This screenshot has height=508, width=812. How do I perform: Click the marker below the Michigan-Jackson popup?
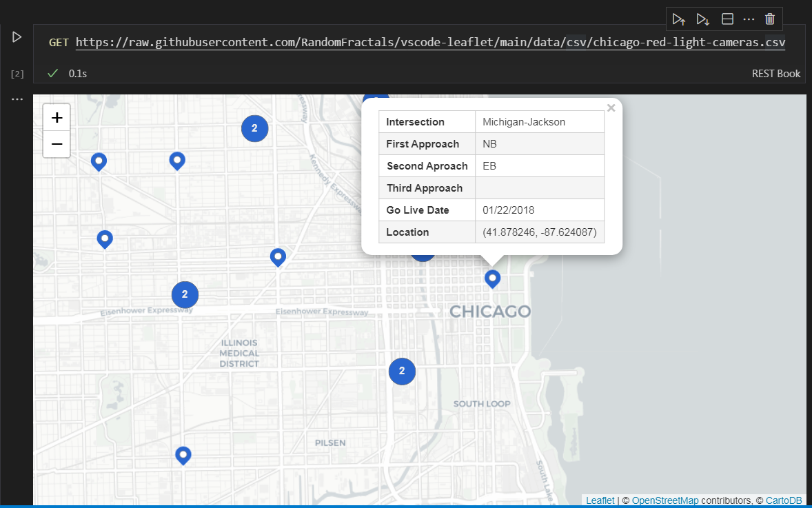pyautogui.click(x=492, y=278)
